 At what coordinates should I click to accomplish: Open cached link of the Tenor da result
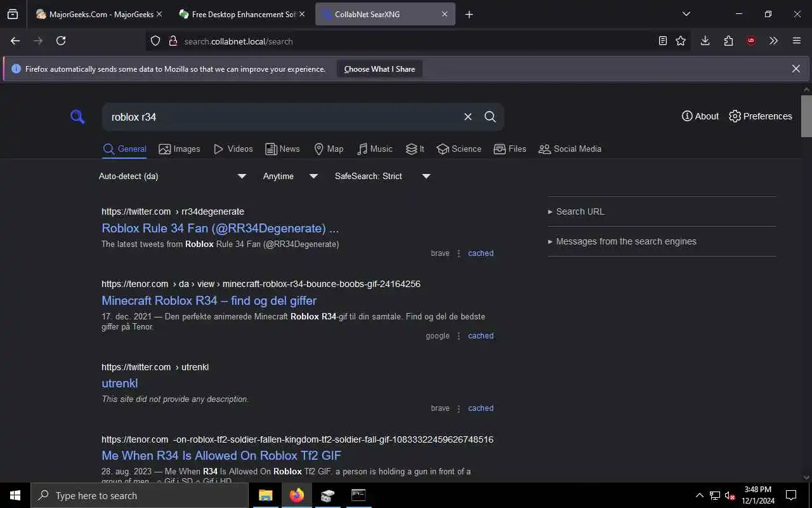[481, 336]
